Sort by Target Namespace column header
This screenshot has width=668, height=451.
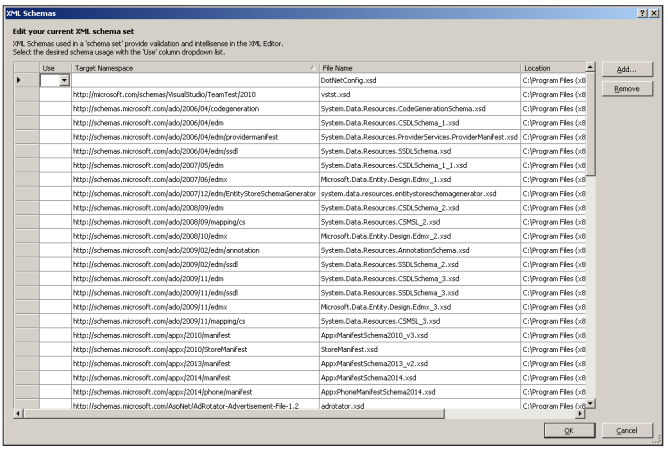tap(195, 68)
